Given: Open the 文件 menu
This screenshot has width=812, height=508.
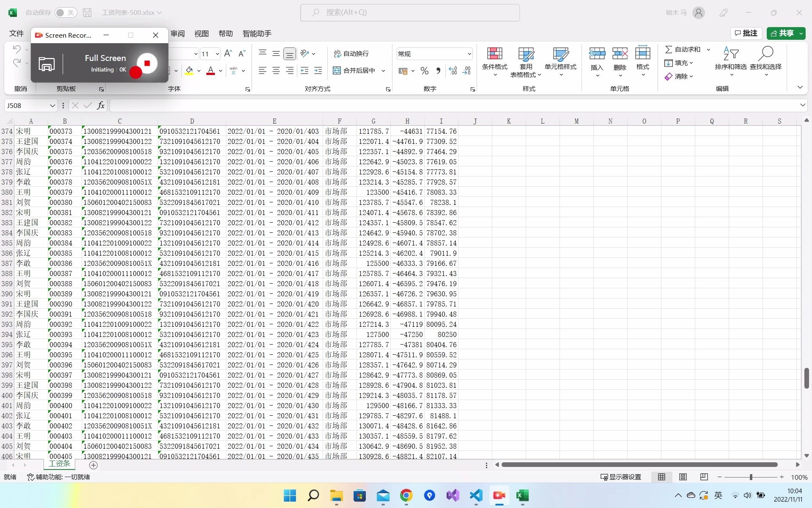Looking at the screenshot, I should tap(16, 33).
